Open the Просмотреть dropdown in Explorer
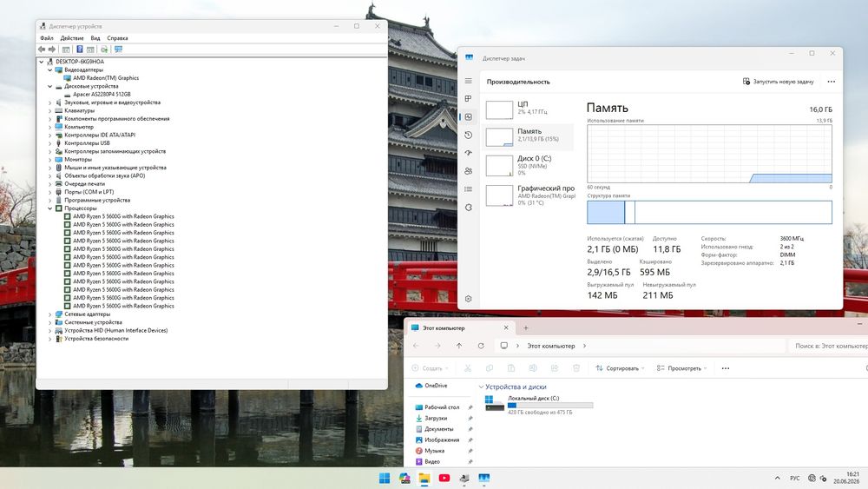Image resolution: width=868 pixels, height=489 pixels. click(x=681, y=368)
